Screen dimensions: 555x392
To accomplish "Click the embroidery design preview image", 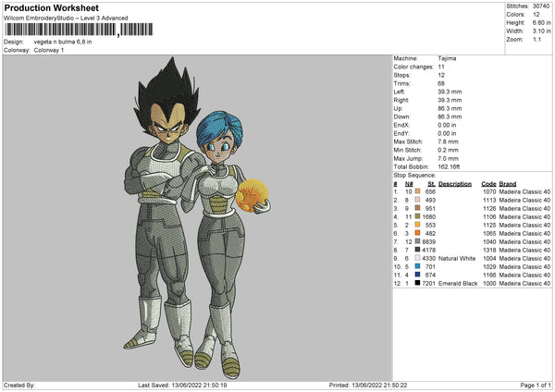I will (197, 218).
